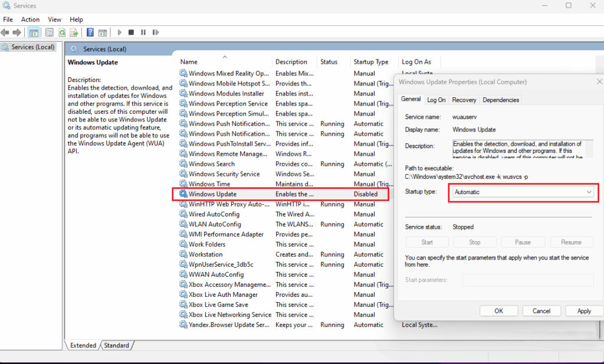Switch to the Standard view tab
The image size is (604, 364).
116,345
